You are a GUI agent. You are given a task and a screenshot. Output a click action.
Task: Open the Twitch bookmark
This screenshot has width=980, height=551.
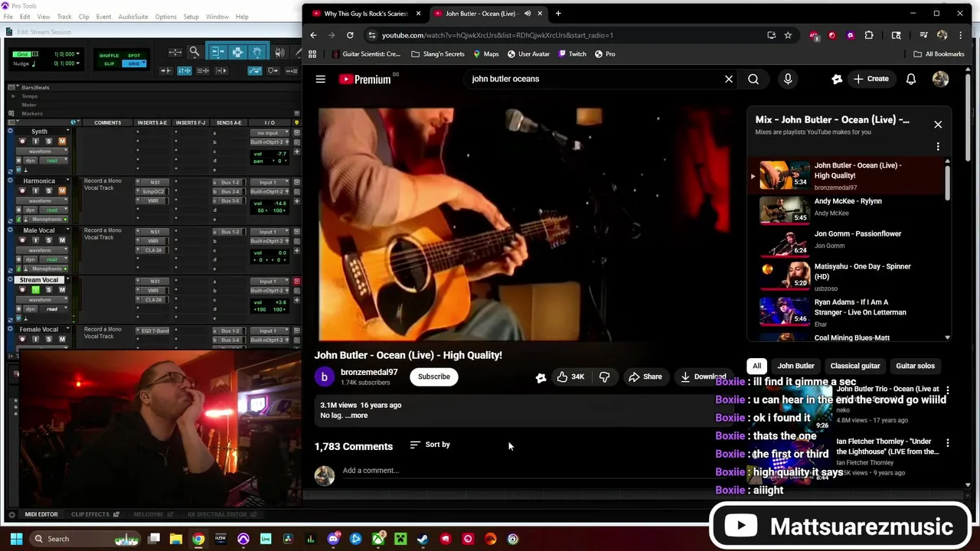[572, 54]
